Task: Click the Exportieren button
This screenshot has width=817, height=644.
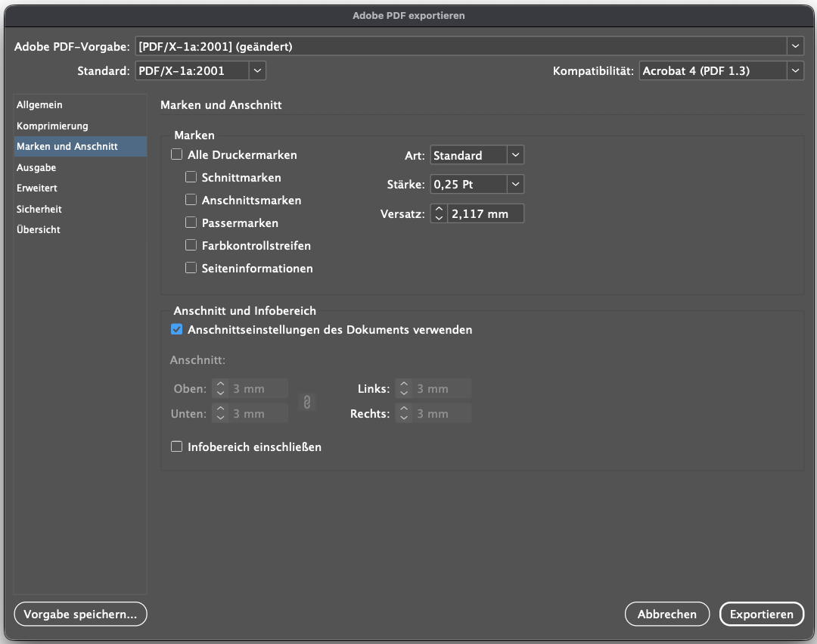Action: 761,614
